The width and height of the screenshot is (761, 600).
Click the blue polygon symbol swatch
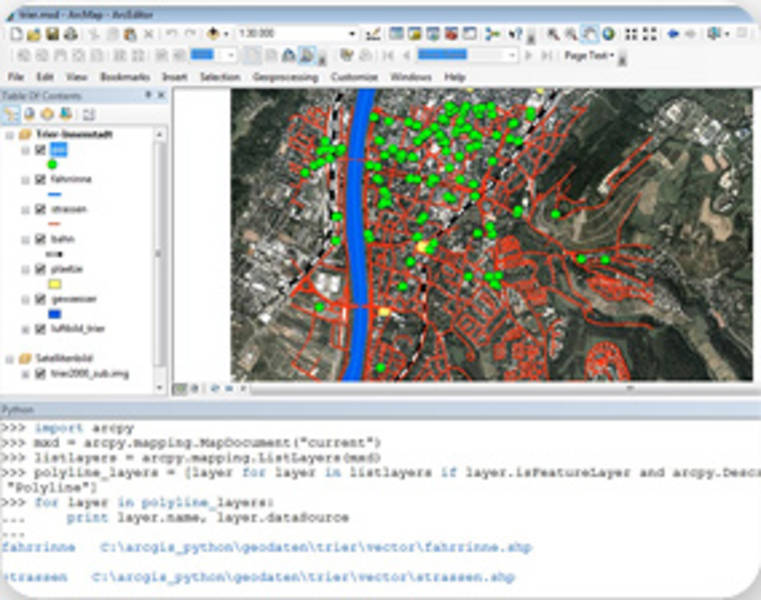[x=54, y=314]
